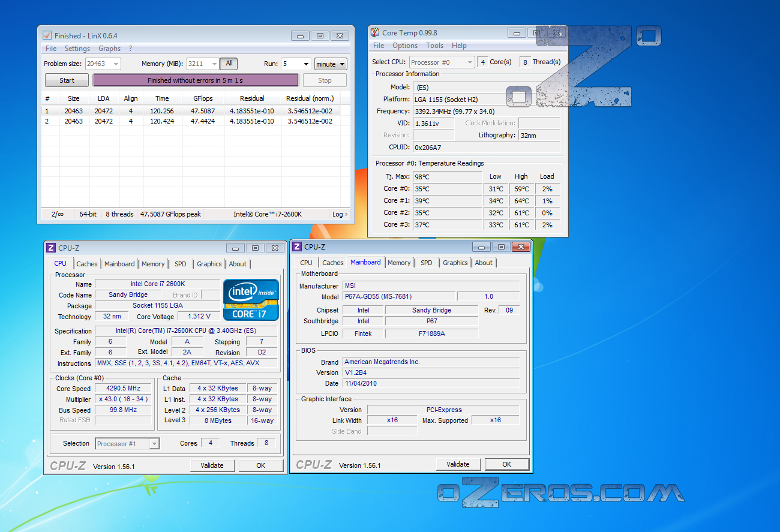Image resolution: width=780 pixels, height=532 pixels.
Task: Click the Start button in LinX
Action: point(67,80)
